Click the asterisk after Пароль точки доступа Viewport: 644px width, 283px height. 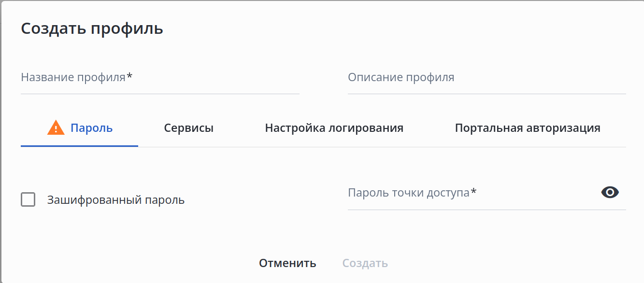473,192
